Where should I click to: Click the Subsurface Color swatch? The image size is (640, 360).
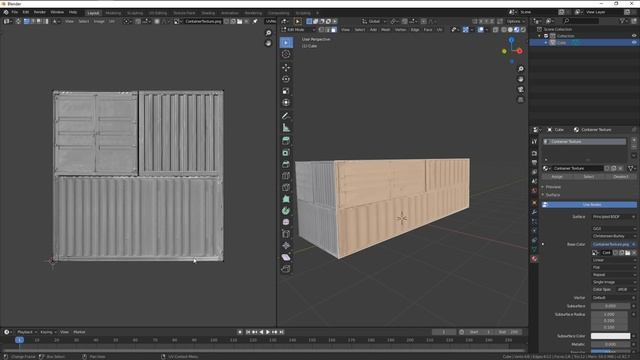coord(611,336)
